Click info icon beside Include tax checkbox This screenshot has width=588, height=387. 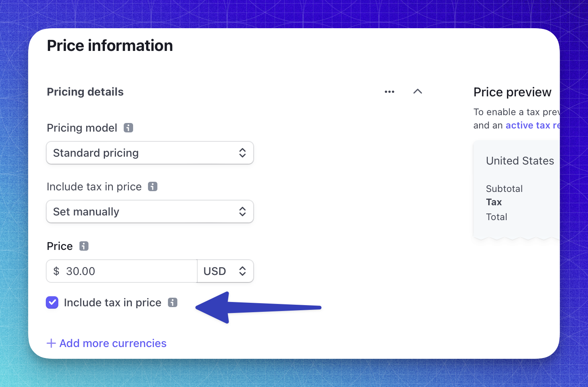pyautogui.click(x=173, y=302)
